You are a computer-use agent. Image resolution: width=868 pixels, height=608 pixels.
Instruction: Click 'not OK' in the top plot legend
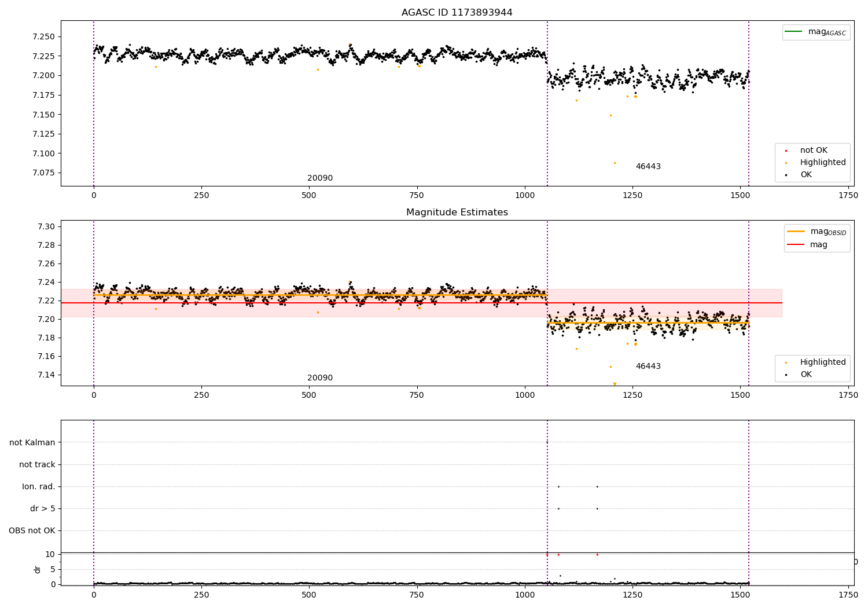coord(814,151)
